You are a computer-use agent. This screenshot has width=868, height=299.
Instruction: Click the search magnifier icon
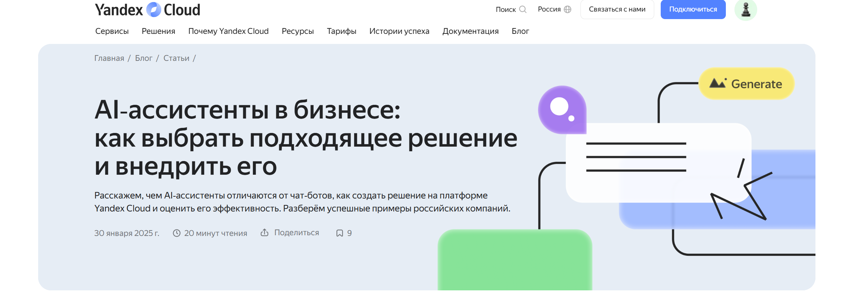coord(523,9)
